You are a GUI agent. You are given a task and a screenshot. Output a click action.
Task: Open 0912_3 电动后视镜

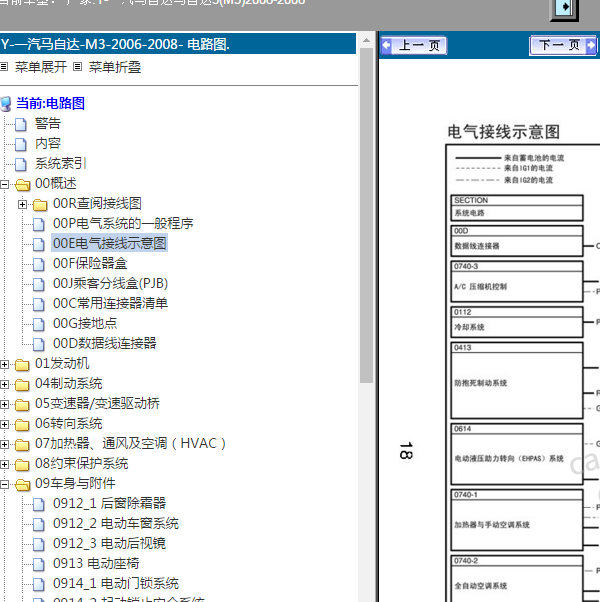point(109,543)
